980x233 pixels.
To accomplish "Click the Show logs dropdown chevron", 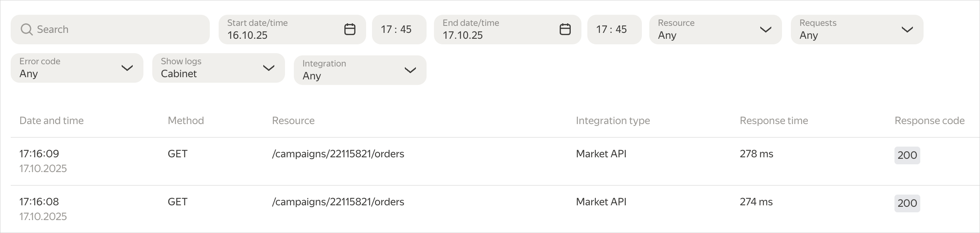I will [x=269, y=69].
